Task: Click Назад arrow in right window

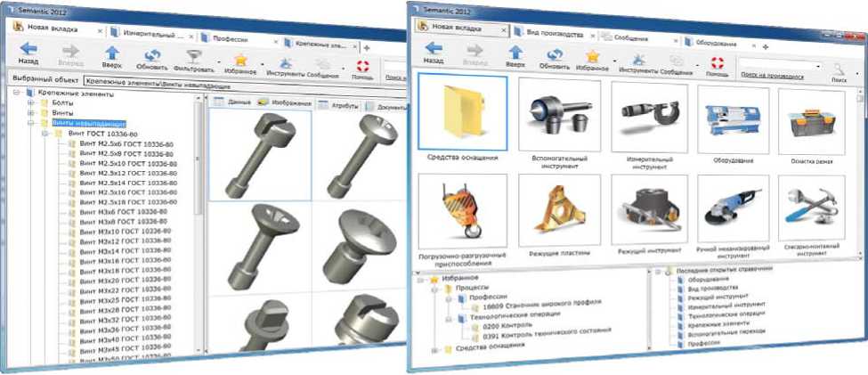Action: click(434, 49)
